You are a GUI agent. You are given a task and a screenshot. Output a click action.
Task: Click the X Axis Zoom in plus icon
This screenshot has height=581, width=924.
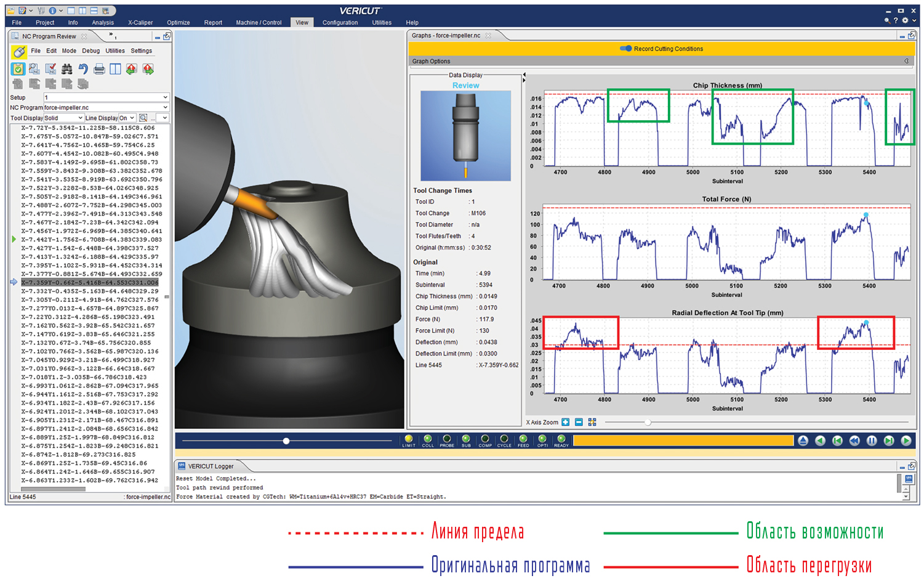pyautogui.click(x=566, y=422)
